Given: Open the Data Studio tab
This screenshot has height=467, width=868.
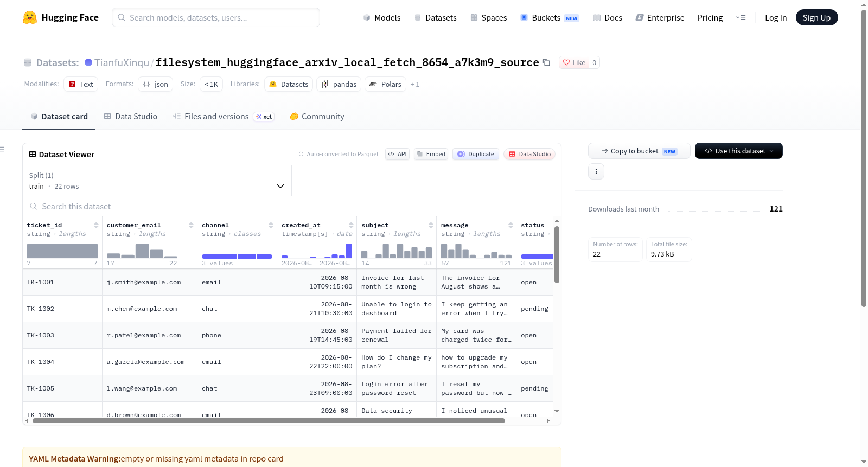Looking at the screenshot, I should (x=131, y=117).
